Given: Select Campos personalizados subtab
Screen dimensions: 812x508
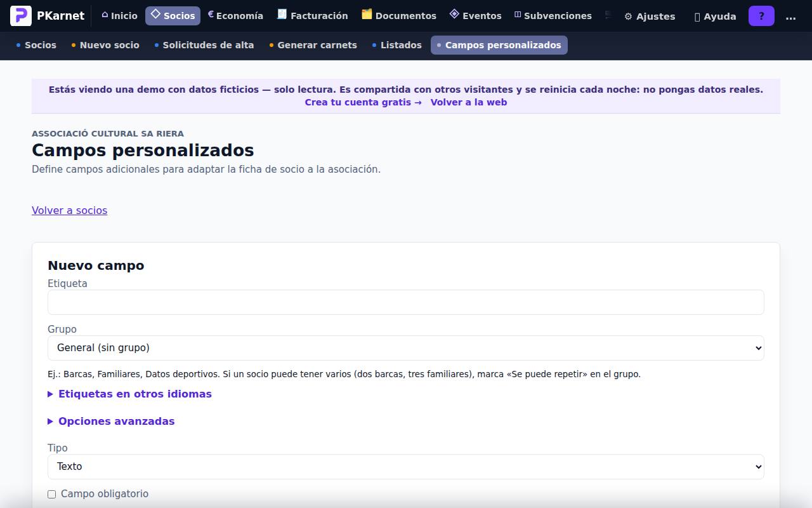Looking at the screenshot, I should tap(499, 45).
